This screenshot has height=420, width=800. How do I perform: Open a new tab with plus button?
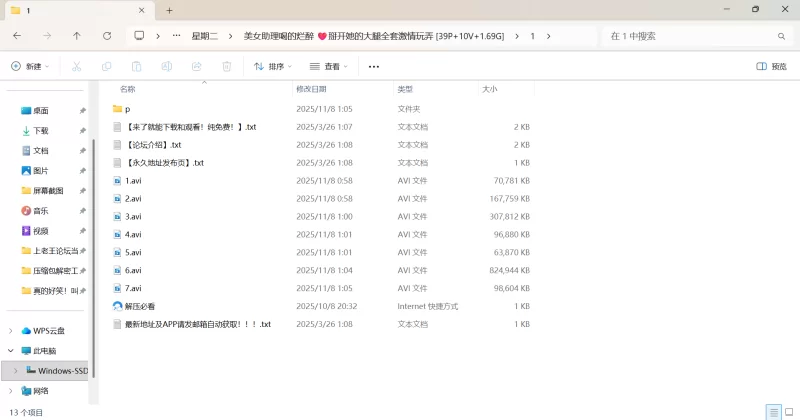pyautogui.click(x=169, y=10)
